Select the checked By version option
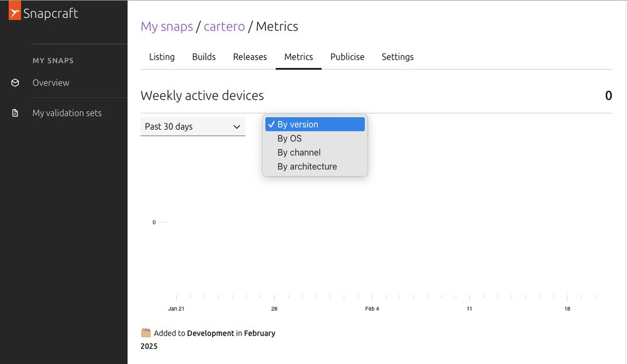This screenshot has width=627, height=364. click(x=315, y=125)
